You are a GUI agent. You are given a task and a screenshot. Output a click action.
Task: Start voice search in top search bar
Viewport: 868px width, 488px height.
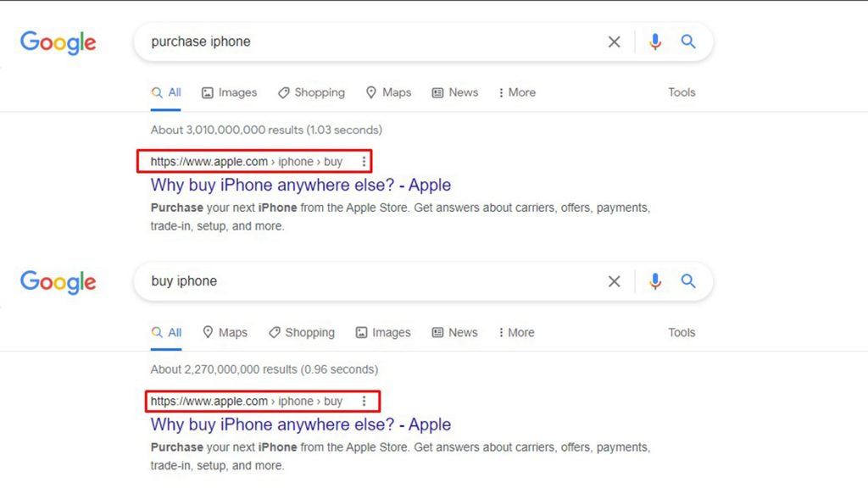(x=655, y=42)
